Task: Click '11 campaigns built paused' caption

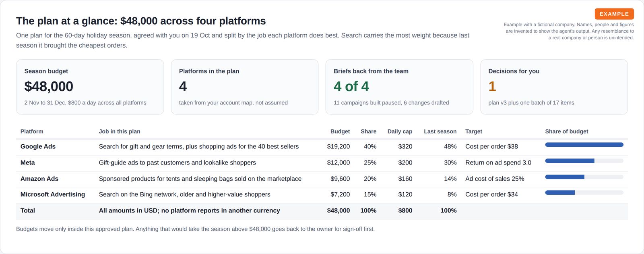Action: [x=391, y=103]
